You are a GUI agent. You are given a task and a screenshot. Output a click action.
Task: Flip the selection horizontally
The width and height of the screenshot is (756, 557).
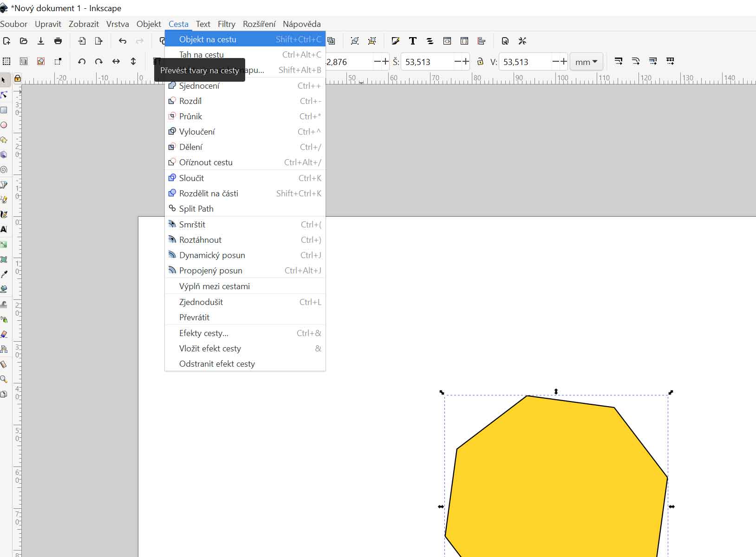pyautogui.click(x=116, y=61)
